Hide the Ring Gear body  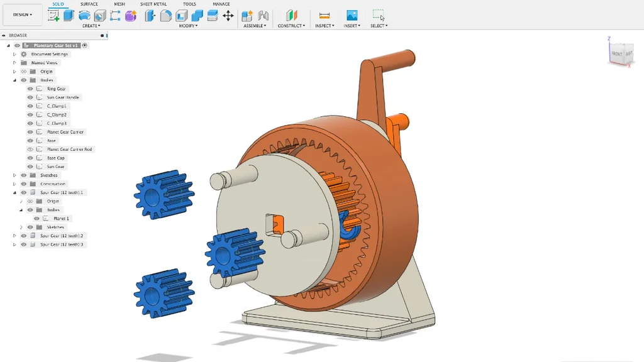(30, 89)
